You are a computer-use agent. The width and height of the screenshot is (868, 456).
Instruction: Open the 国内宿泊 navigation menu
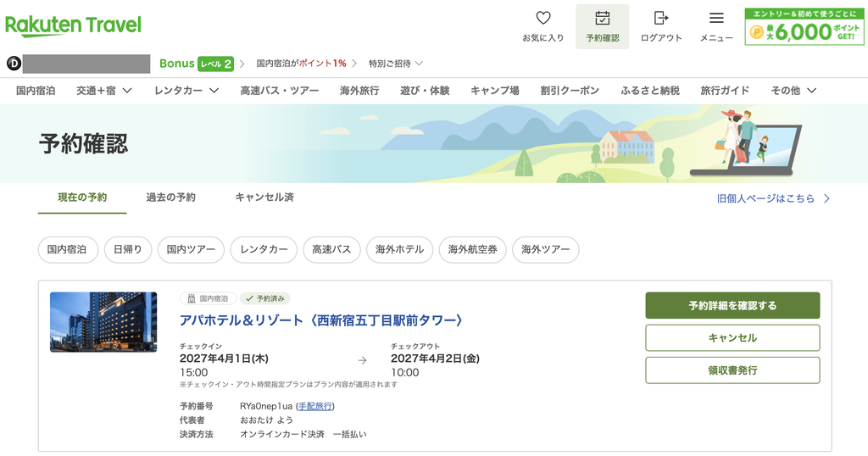36,90
